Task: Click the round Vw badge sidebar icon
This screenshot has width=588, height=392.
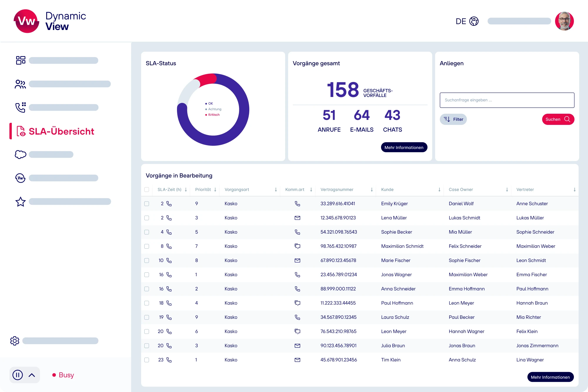Action: pyautogui.click(x=21, y=178)
